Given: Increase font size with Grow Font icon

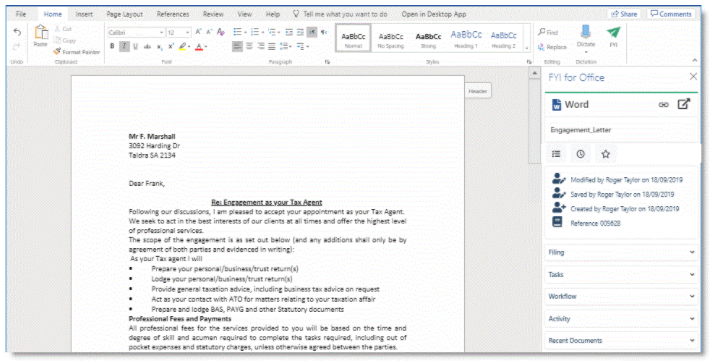Looking at the screenshot, I should tap(198, 32).
